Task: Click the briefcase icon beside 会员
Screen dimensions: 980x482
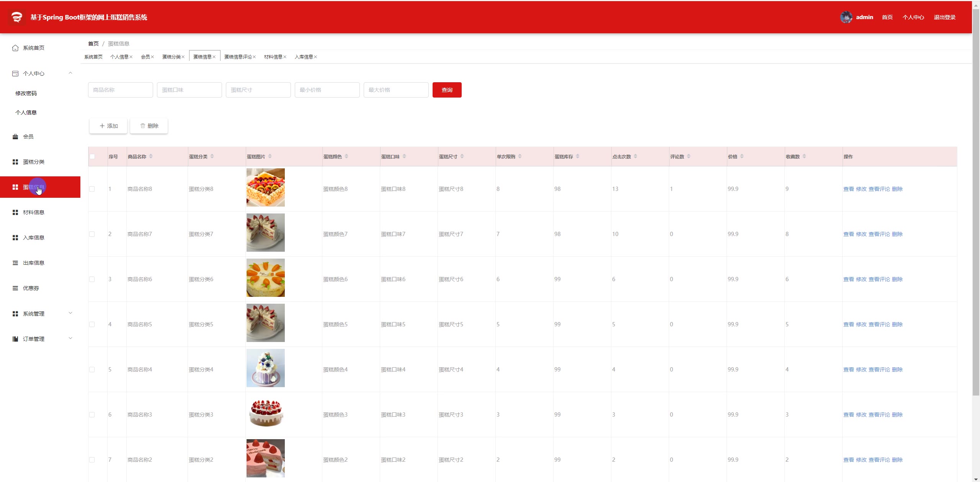Action: 15,137
